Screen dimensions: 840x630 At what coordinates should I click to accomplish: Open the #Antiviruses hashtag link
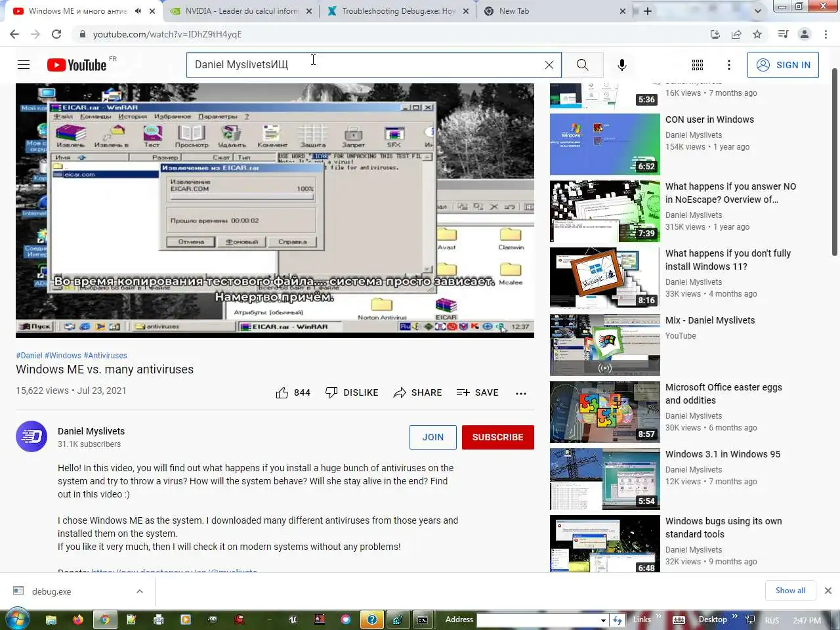click(x=106, y=356)
